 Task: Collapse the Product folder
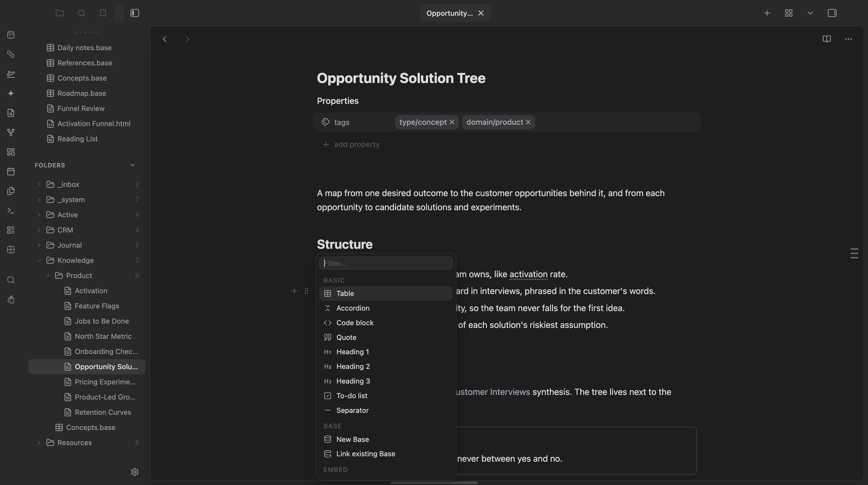(x=47, y=275)
